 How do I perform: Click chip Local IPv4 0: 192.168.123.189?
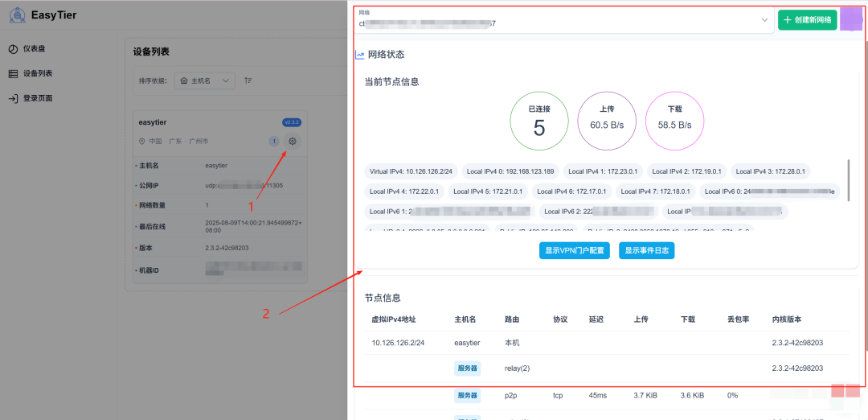tap(510, 171)
